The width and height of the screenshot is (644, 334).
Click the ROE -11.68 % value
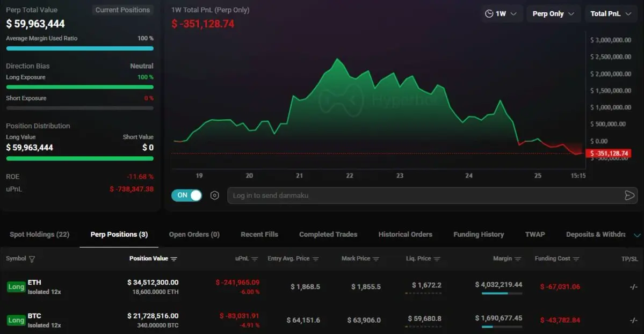point(140,177)
